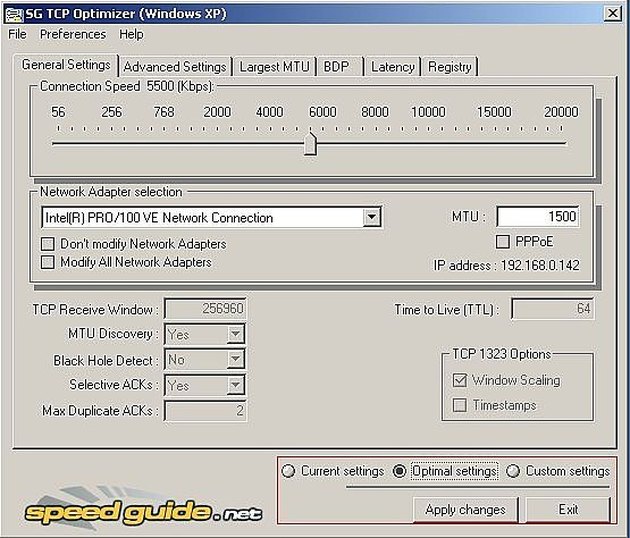630x538 pixels.
Task: Open the BDP tab
Action: pos(340,67)
